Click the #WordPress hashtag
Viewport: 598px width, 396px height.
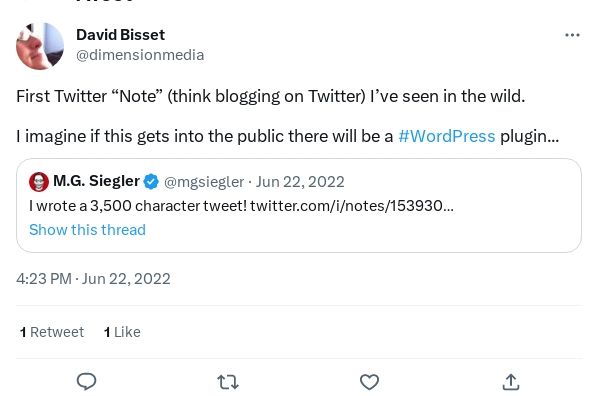point(447,136)
